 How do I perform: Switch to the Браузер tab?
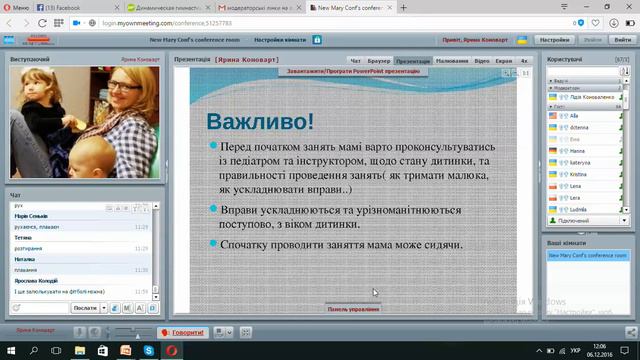pyautogui.click(x=378, y=60)
